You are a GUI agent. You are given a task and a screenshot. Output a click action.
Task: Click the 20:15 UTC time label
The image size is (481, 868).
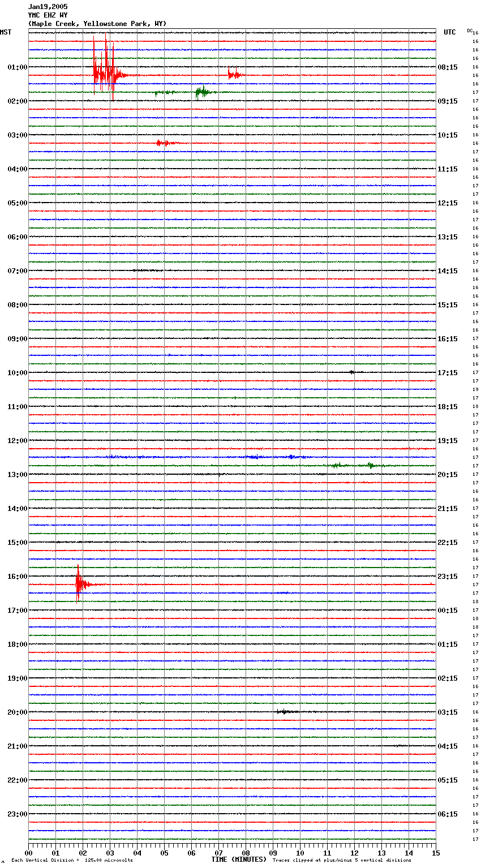(x=448, y=475)
